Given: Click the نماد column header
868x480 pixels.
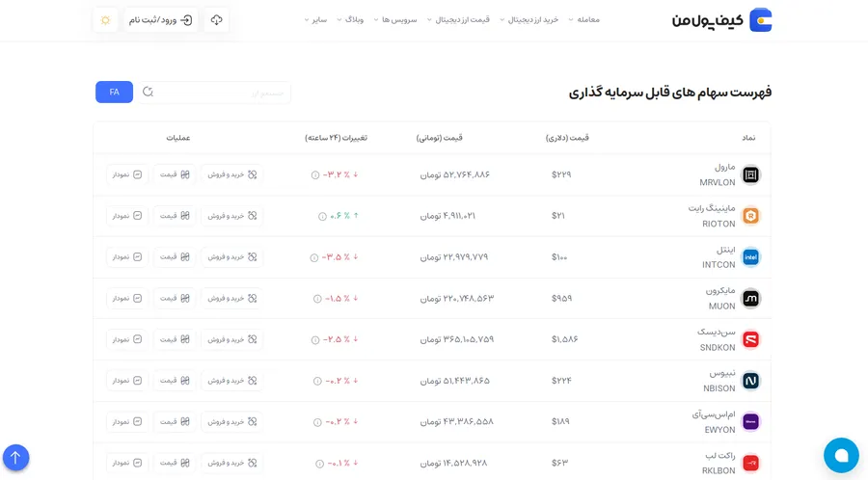Looking at the screenshot, I should pos(748,138).
